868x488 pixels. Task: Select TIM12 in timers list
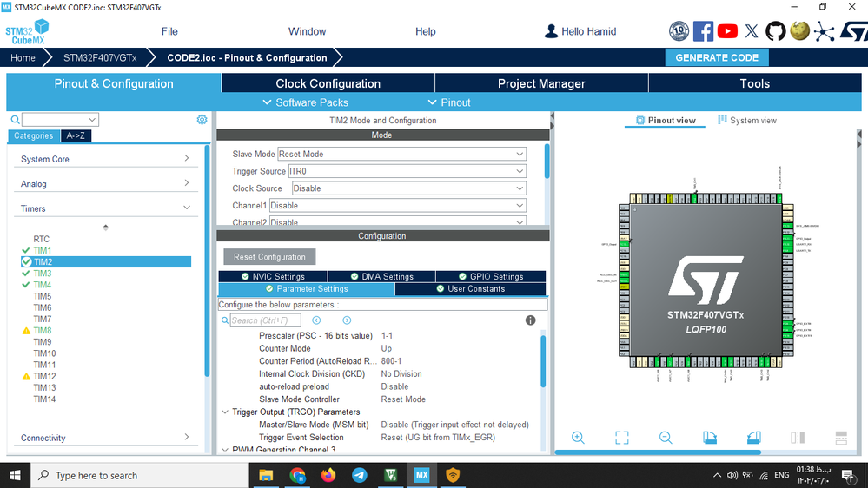44,376
